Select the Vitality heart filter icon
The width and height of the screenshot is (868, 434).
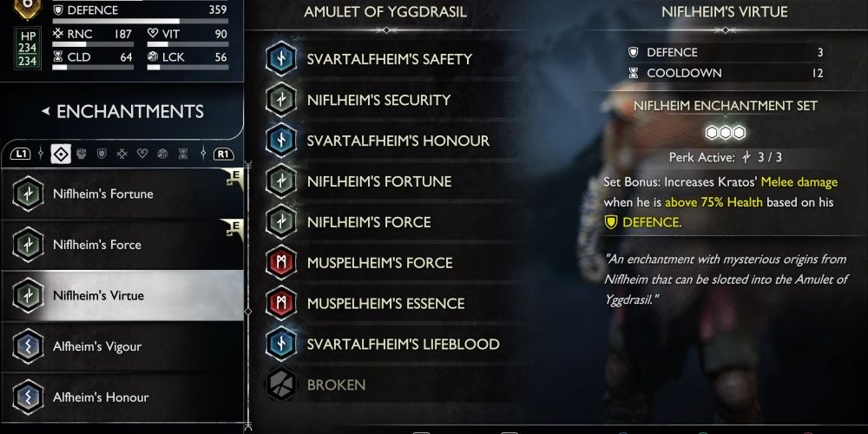142,154
